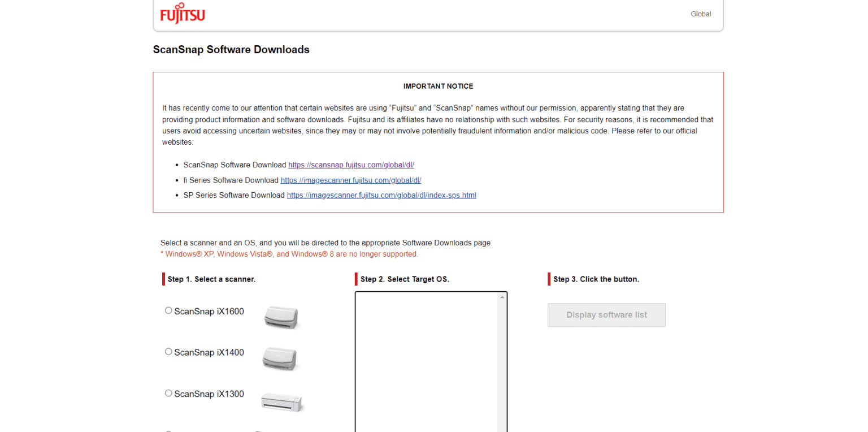Click the Fujitsu logo

183,15
